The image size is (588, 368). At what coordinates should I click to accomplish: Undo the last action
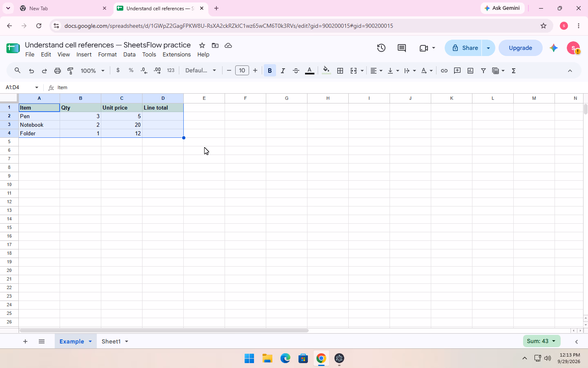(31, 71)
